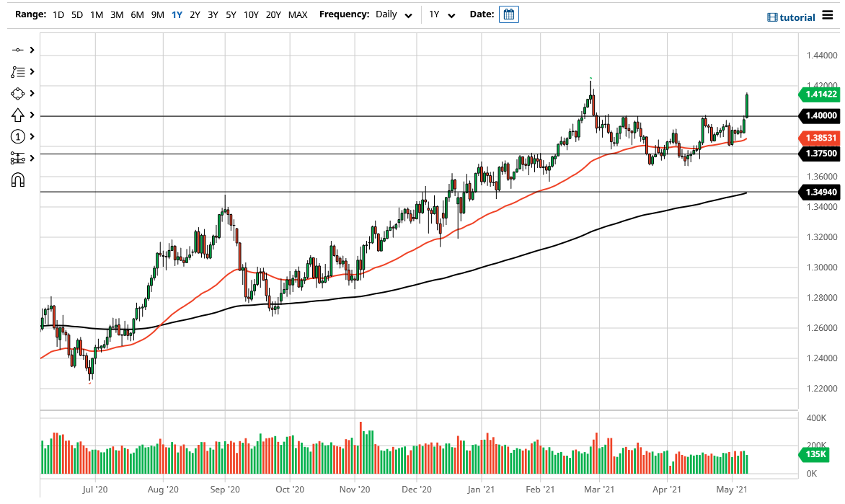Expand the arrow tool options chevron
This screenshot has height=504, width=845.
click(32, 115)
